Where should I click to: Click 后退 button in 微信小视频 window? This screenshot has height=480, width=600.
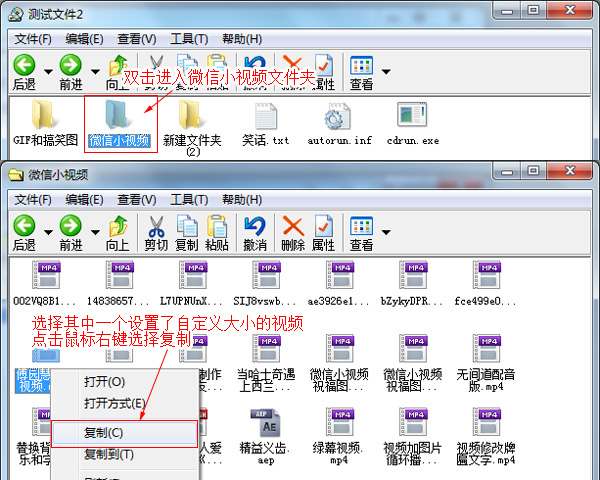(24, 233)
